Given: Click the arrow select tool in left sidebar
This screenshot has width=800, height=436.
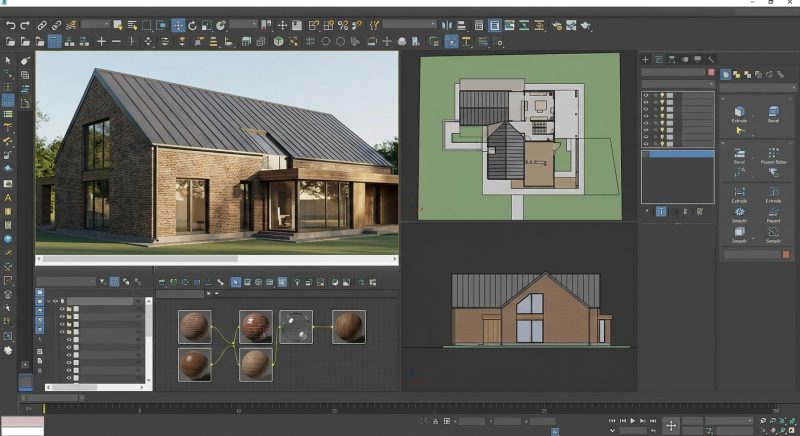Looking at the screenshot, I should pyautogui.click(x=8, y=60).
